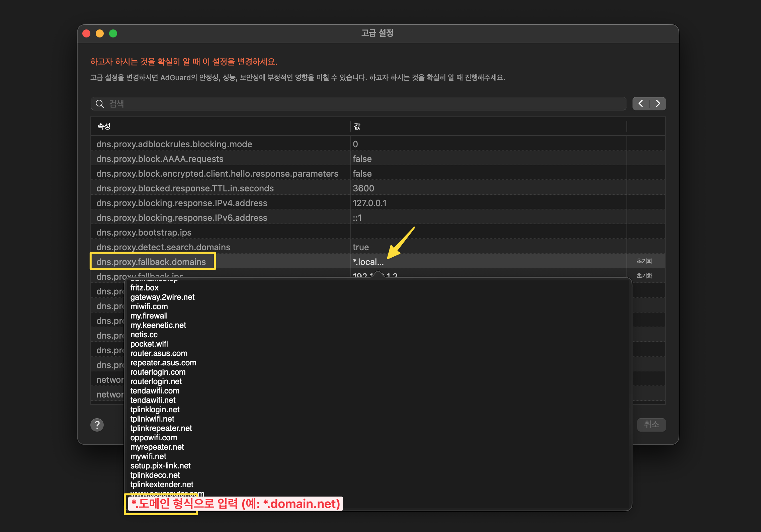Screen dimensions: 761x532
Task: Click the 취소 cancel button
Action: 651,425
